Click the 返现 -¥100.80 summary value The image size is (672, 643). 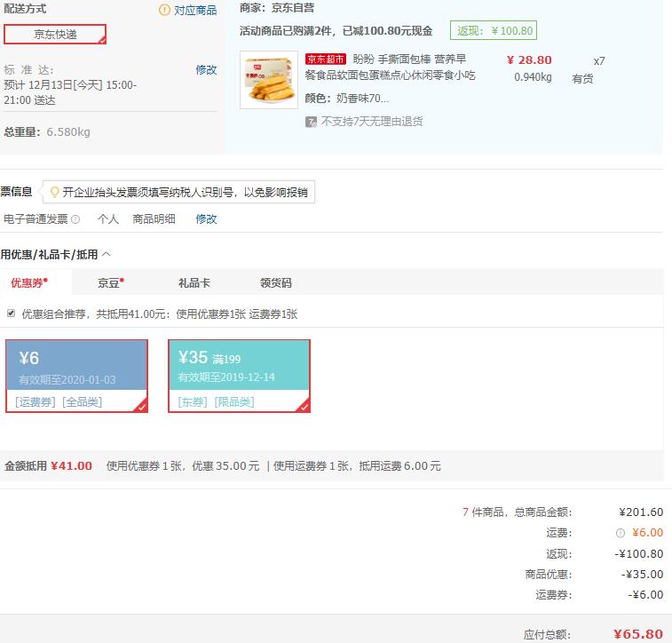pos(638,553)
